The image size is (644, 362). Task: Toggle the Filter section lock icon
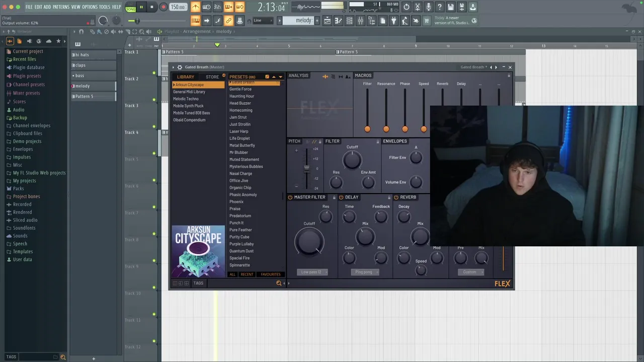click(378, 141)
